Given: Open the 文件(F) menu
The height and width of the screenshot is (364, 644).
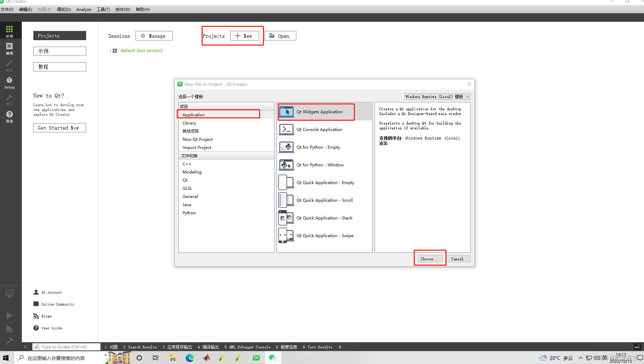Looking at the screenshot, I should pyautogui.click(x=7, y=9).
